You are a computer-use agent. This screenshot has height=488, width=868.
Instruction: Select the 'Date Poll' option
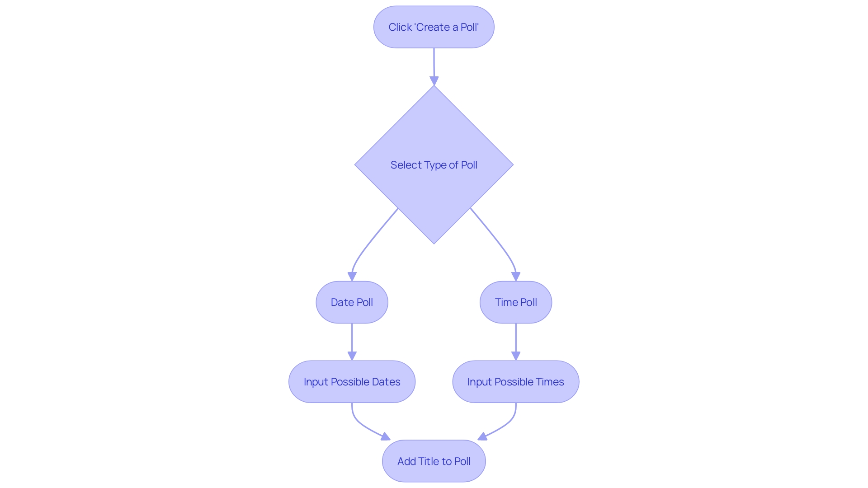(x=352, y=302)
